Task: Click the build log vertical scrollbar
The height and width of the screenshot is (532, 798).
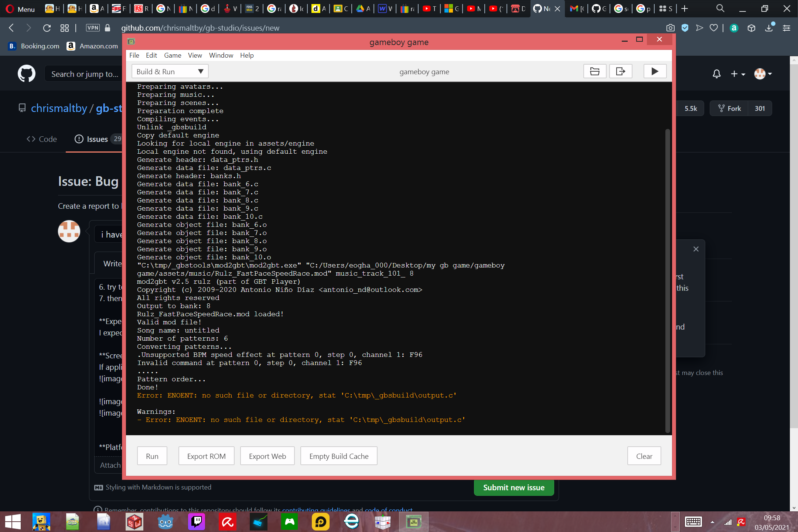Action: click(x=668, y=281)
